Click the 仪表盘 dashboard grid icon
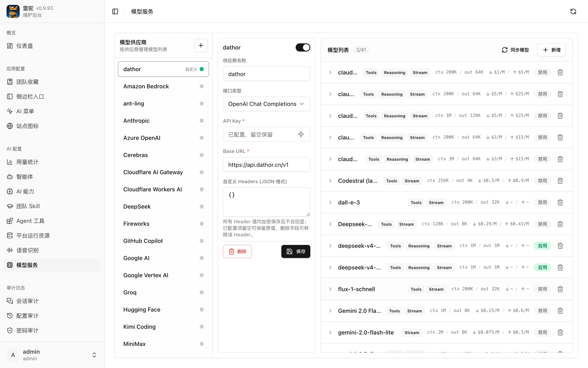 pos(10,46)
